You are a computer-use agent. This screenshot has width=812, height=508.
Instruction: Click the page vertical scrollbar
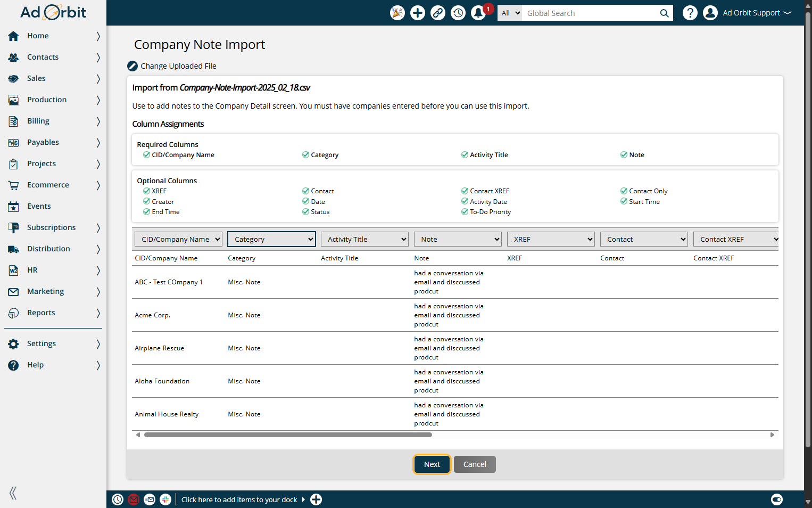coord(808,229)
